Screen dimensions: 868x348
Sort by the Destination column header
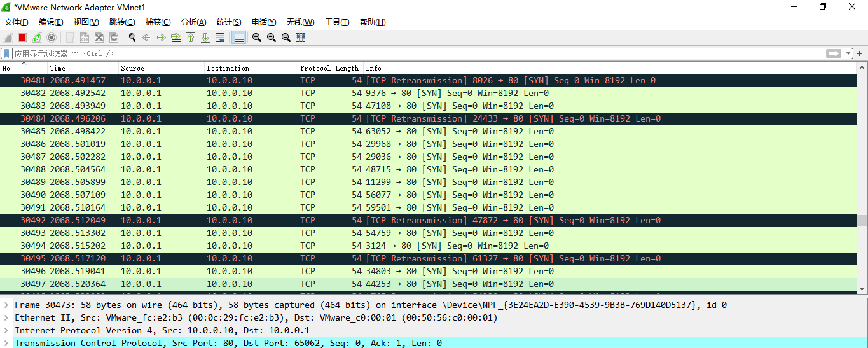pyautogui.click(x=251, y=68)
